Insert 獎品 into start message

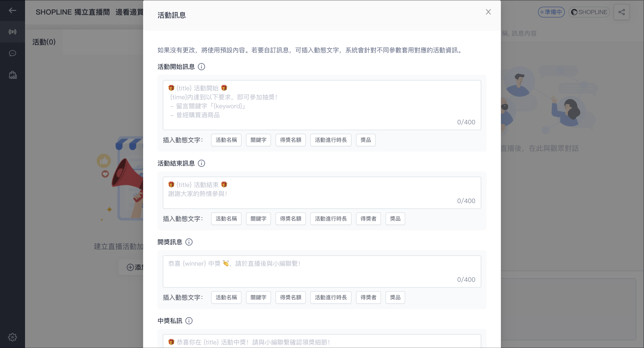tap(366, 140)
